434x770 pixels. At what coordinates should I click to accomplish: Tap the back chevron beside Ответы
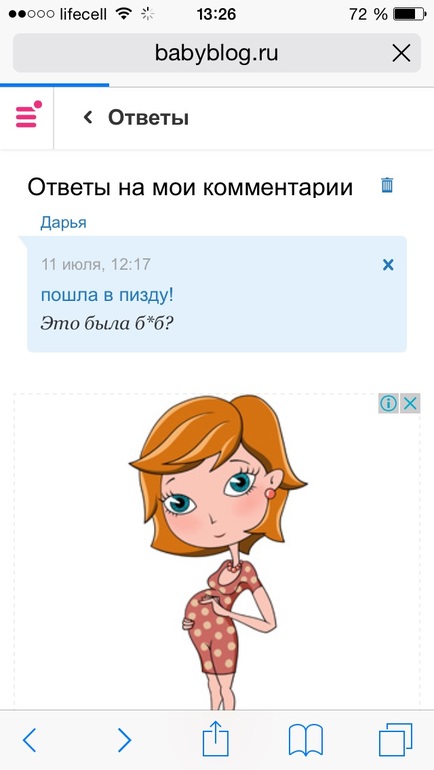tap(88, 117)
